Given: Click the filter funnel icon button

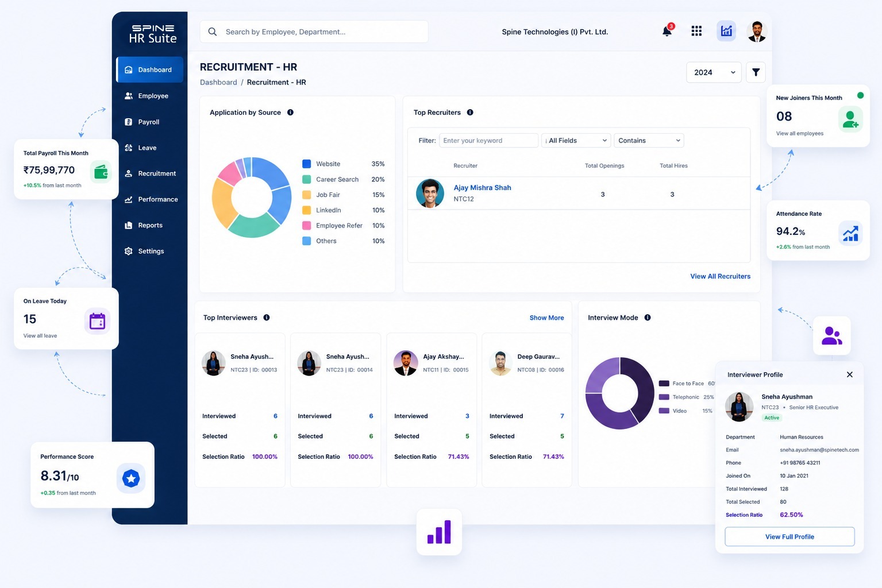Looking at the screenshot, I should (x=756, y=72).
